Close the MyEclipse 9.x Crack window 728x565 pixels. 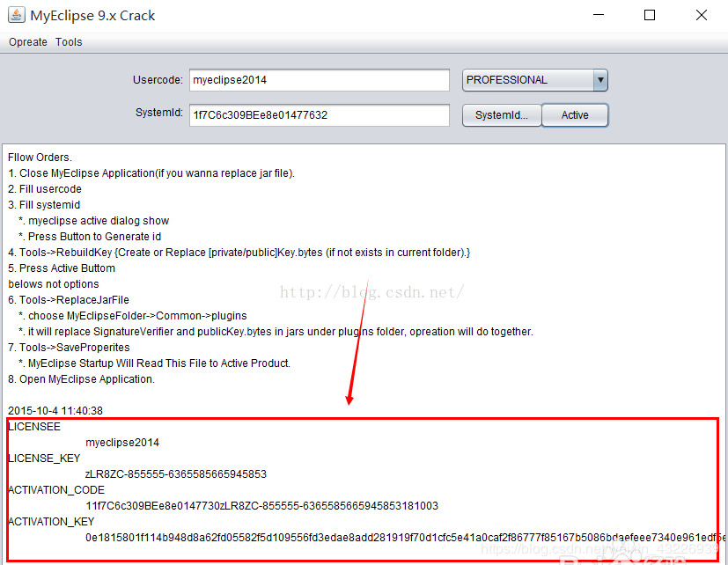pos(702,15)
